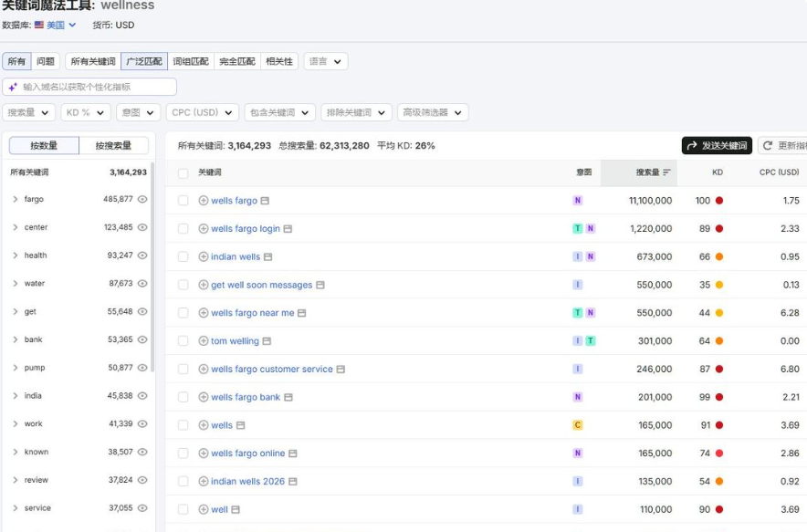Open SERP view icon for 'wells' keyword
807x532 pixels.
point(240,425)
